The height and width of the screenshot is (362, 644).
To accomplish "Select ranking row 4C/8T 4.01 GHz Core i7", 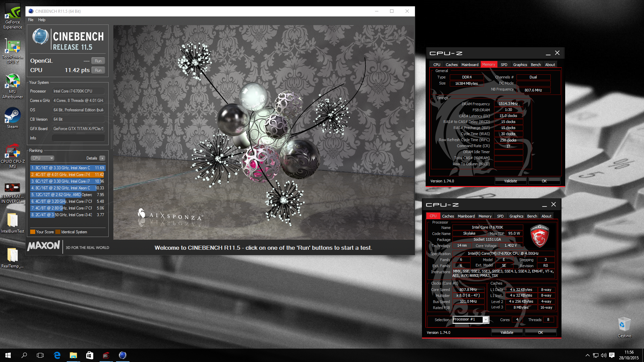I will (x=68, y=175).
